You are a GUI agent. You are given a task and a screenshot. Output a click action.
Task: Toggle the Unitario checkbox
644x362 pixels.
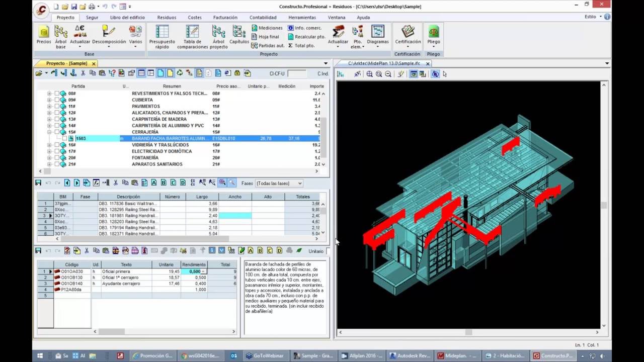pyautogui.click(x=328, y=251)
